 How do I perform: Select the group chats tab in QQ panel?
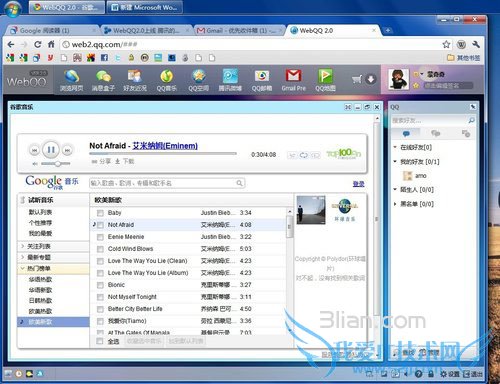coord(435,134)
